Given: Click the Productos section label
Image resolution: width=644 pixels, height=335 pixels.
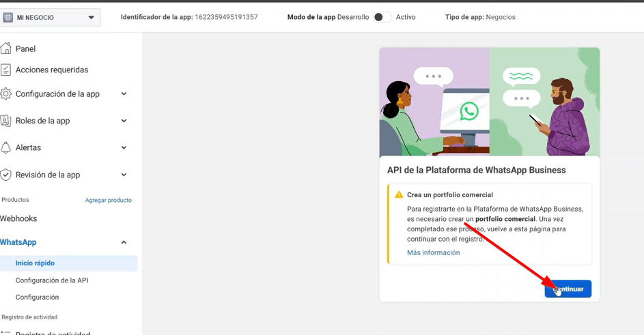Looking at the screenshot, I should coord(15,200).
